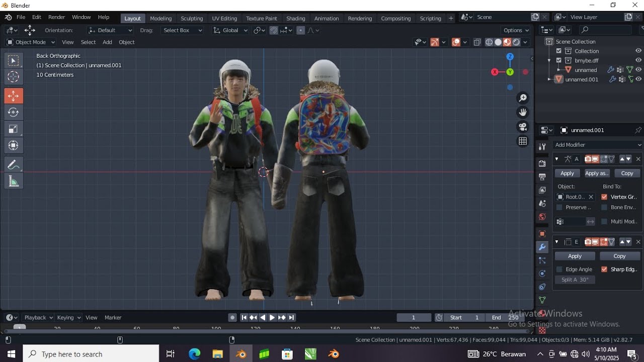This screenshot has width=644, height=362.
Task: Open Object Data mesh properties tab
Action: [542, 301]
